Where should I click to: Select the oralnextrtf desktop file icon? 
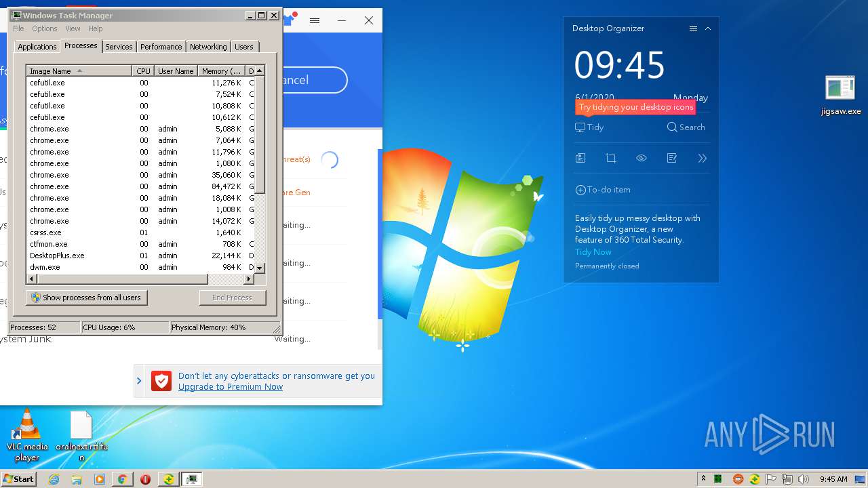tap(81, 436)
